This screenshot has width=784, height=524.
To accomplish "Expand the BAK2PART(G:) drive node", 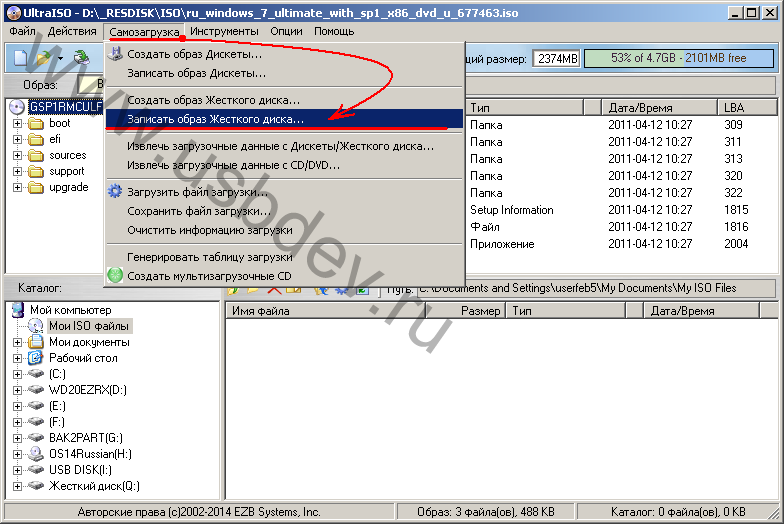I will click(x=18, y=438).
